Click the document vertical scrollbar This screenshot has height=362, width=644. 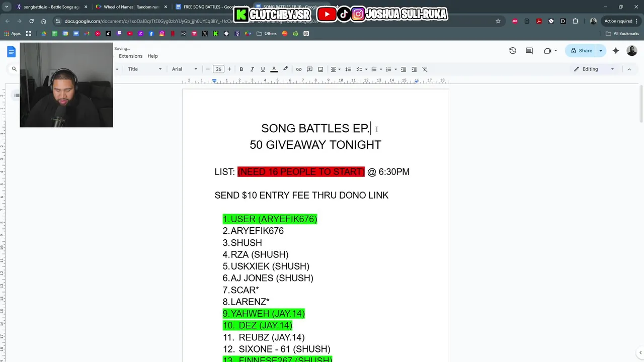tap(640, 103)
